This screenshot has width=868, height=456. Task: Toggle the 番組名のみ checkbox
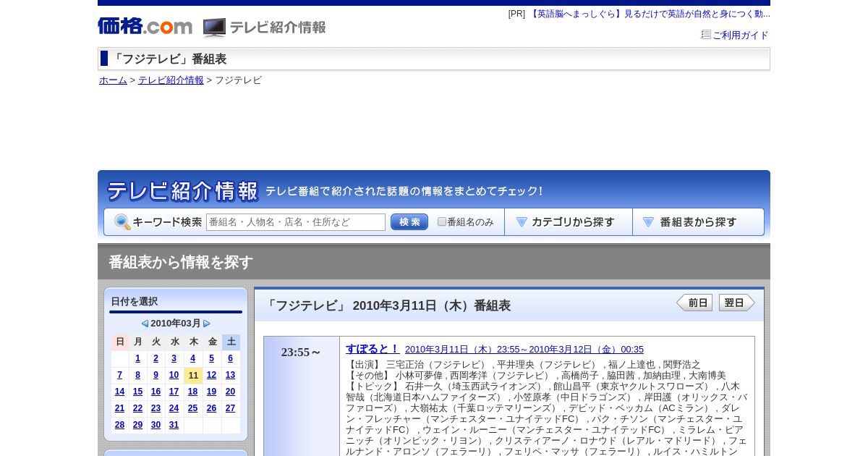[x=442, y=221]
